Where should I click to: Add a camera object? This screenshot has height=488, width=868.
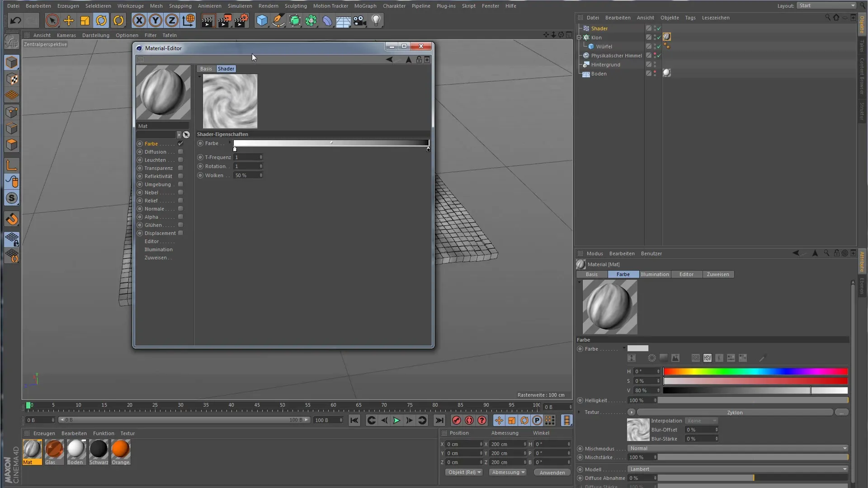tap(360, 20)
